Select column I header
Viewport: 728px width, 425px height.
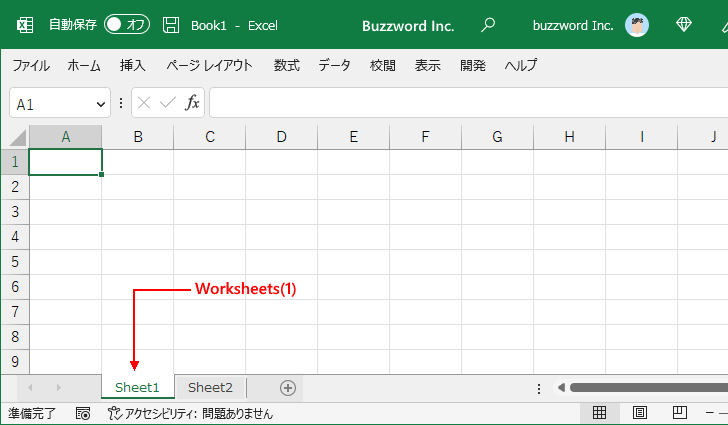coord(641,137)
